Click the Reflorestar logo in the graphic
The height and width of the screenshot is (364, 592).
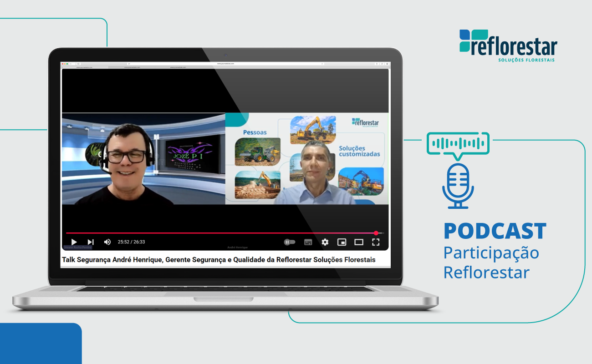[508, 45]
